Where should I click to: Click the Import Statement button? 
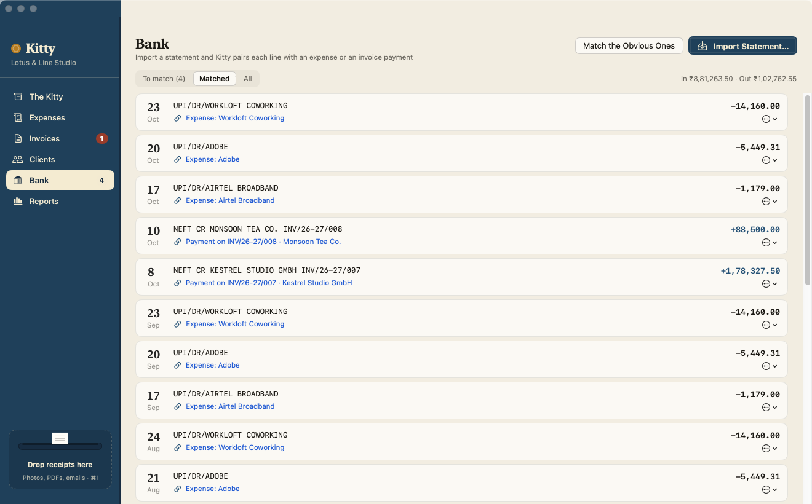coord(742,46)
